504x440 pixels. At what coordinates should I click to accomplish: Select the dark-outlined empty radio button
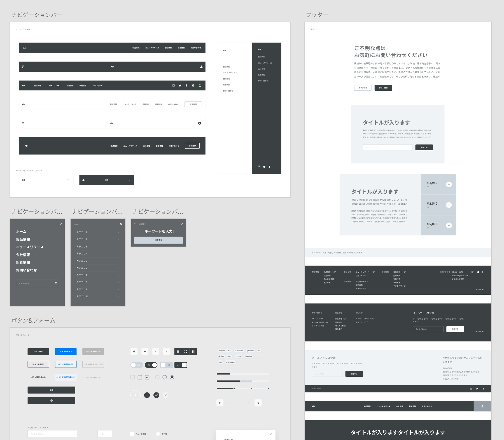(x=165, y=377)
